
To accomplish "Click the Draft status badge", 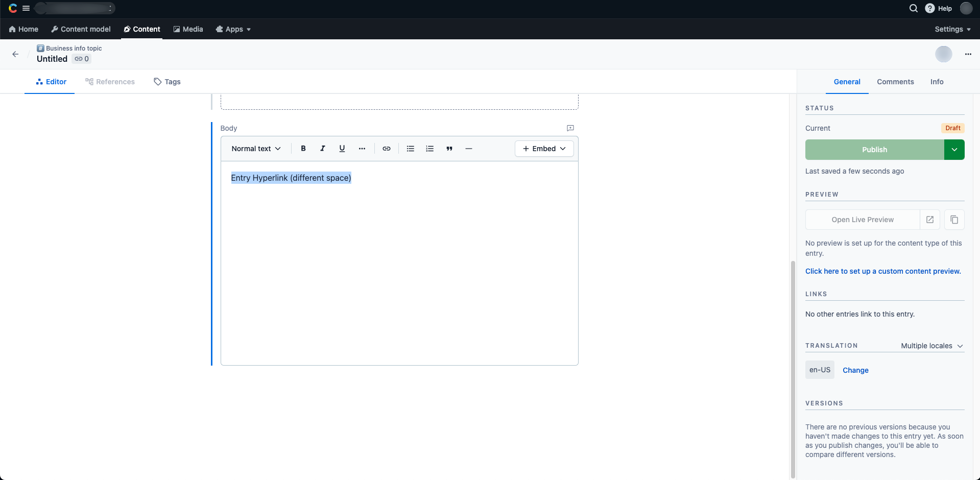I will pos(952,128).
